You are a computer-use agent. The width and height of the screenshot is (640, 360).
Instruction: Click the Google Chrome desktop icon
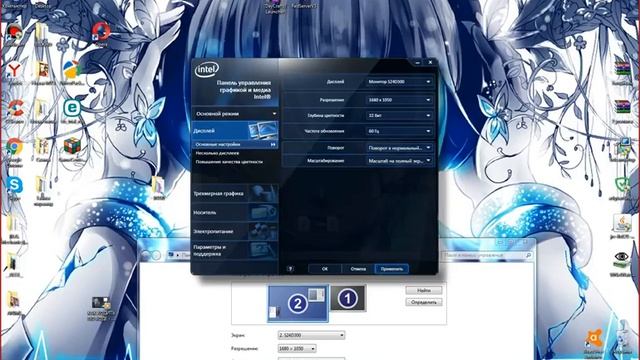[x=14, y=146]
